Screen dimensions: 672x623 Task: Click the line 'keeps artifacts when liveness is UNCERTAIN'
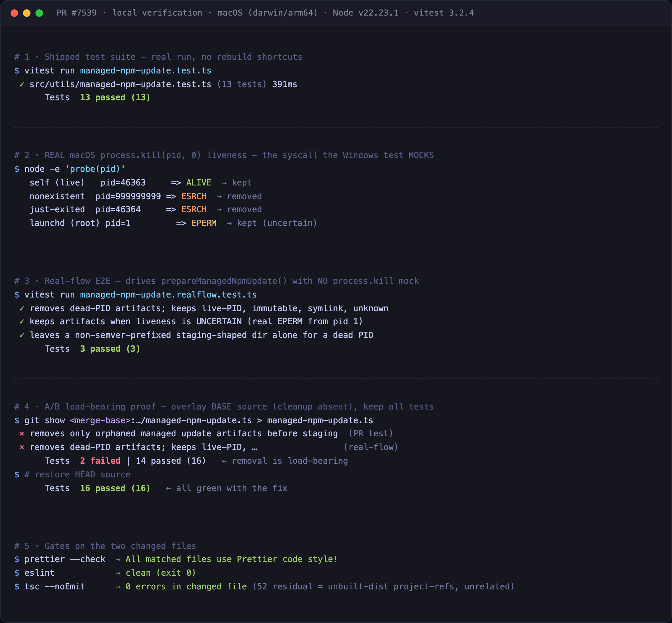click(196, 321)
